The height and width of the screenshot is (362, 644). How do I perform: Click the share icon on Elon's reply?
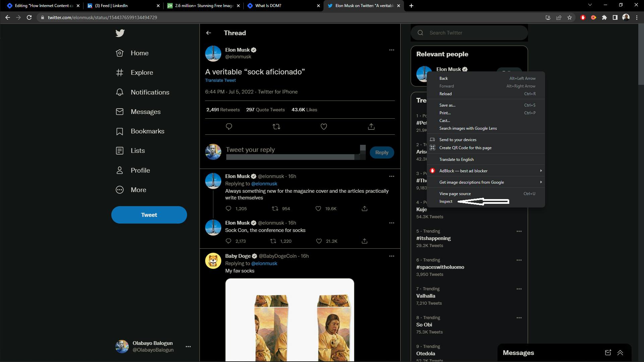(x=364, y=208)
